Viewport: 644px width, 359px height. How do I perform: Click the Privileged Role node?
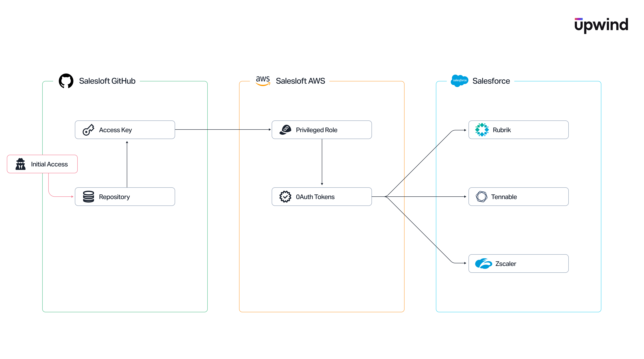click(x=322, y=130)
